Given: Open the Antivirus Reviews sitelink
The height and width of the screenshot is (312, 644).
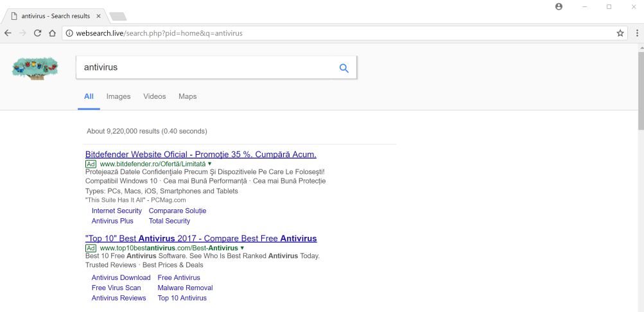Looking at the screenshot, I should click(x=119, y=298).
